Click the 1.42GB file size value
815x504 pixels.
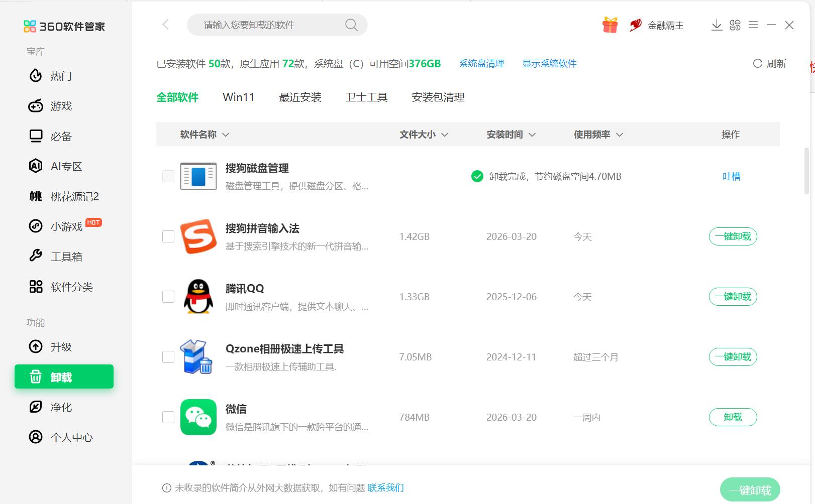[415, 236]
